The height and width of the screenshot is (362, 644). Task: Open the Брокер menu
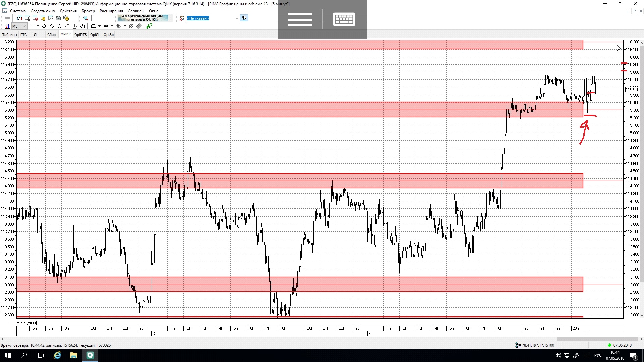pos(88,11)
